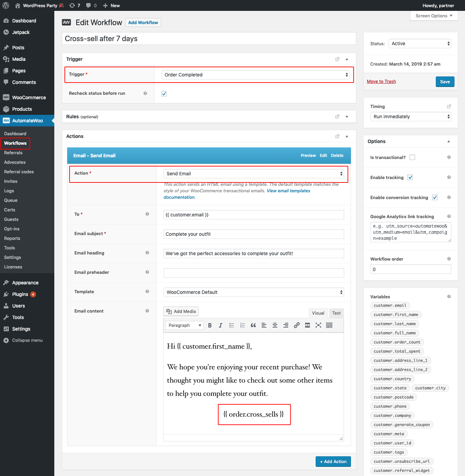This screenshot has height=476, width=465.
Task: Click the Email preheader input field
Action: pos(254,273)
